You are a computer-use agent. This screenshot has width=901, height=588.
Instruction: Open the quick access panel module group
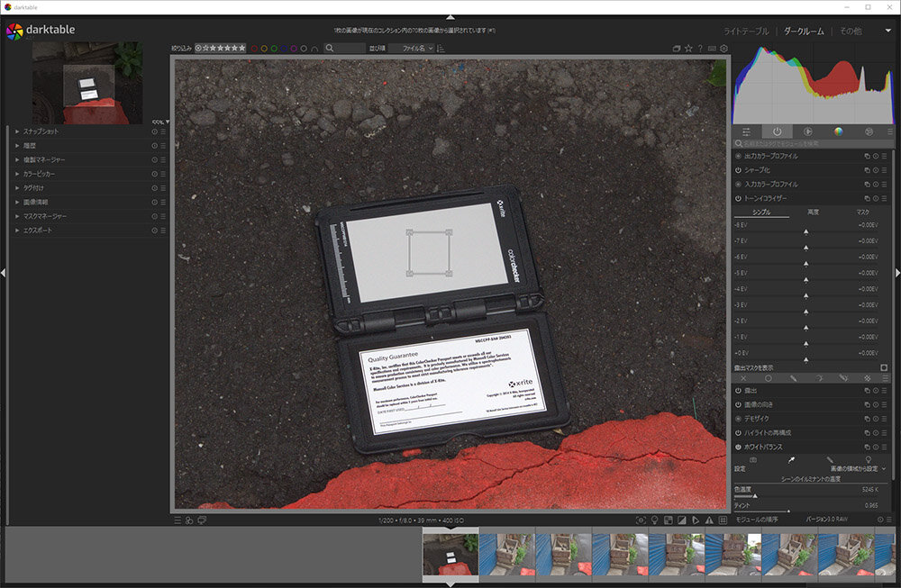pyautogui.click(x=746, y=131)
